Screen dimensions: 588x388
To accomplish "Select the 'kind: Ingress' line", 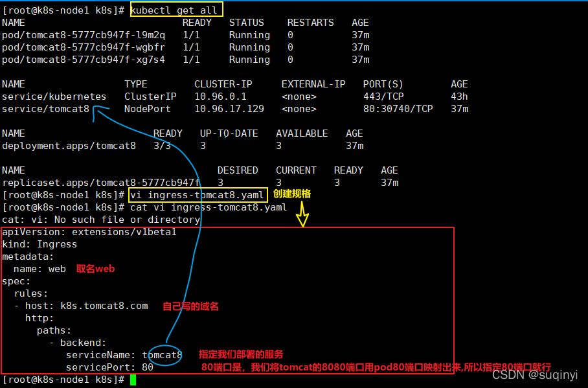I will (40, 244).
